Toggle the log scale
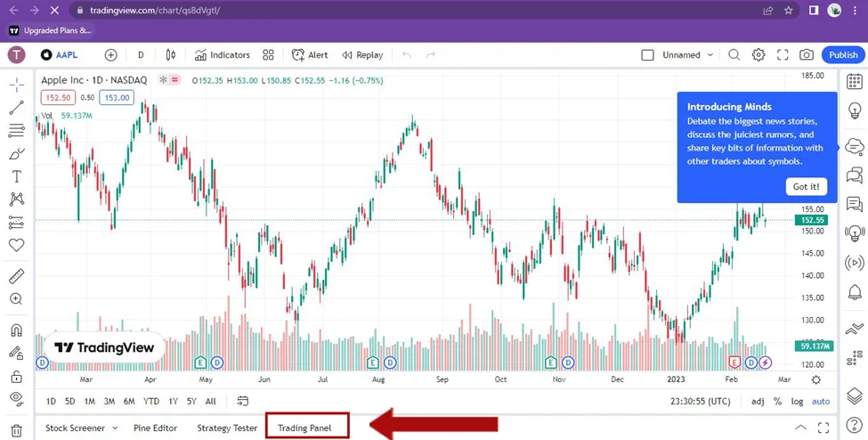Viewport: 868px width, 440px height. (x=797, y=401)
